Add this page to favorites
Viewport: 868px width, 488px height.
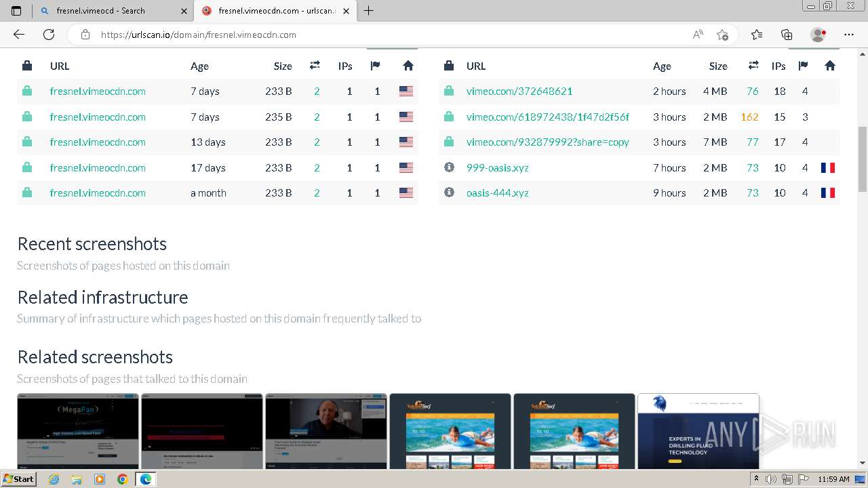click(x=722, y=35)
